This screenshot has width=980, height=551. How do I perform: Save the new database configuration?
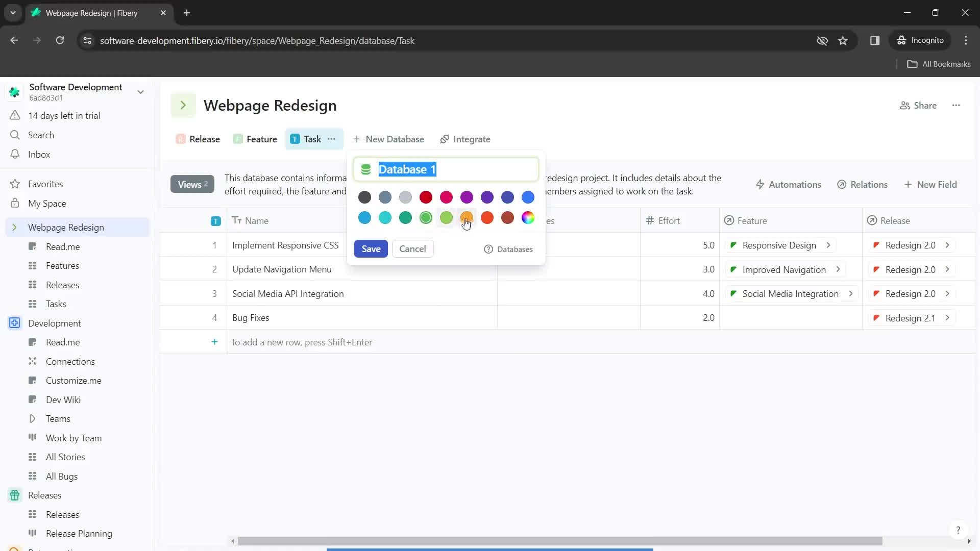(371, 248)
